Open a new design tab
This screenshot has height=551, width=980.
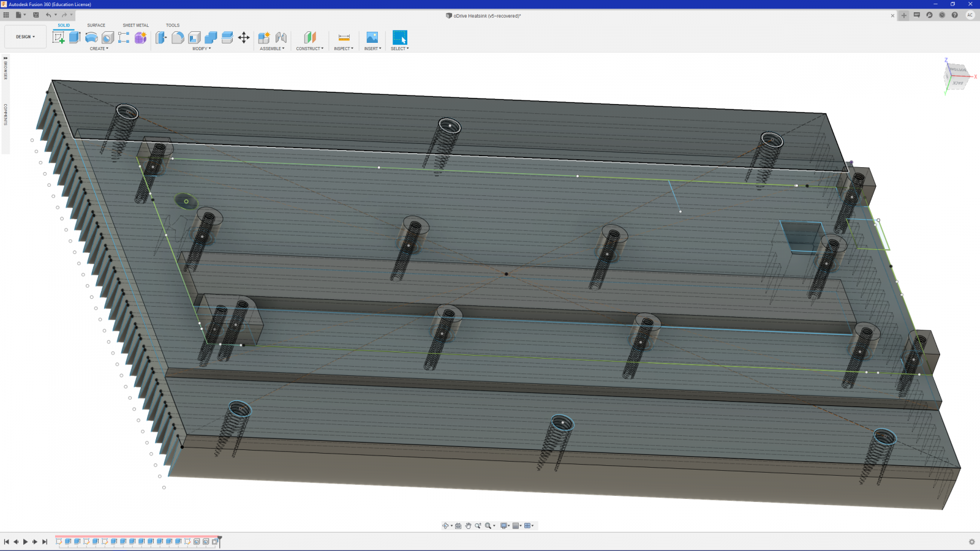point(904,15)
